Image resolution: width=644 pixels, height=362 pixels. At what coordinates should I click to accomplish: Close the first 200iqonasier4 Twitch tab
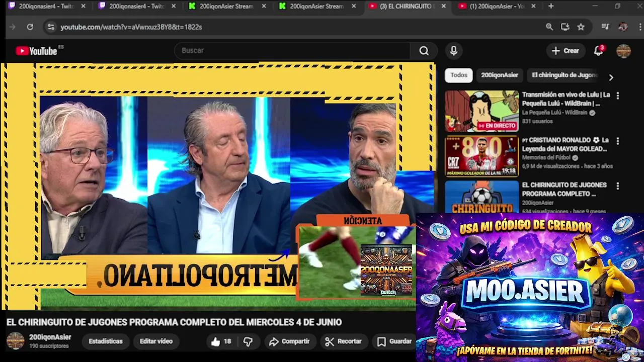coord(83,6)
